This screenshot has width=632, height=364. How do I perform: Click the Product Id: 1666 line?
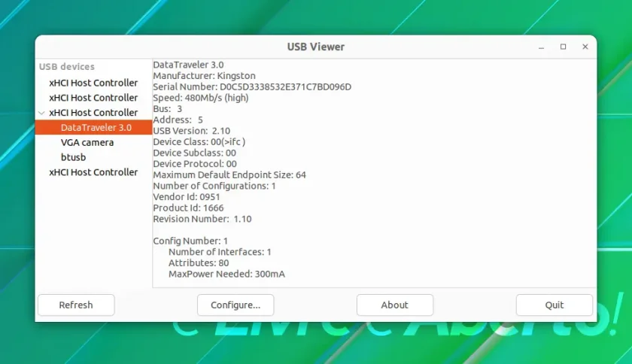pos(188,208)
